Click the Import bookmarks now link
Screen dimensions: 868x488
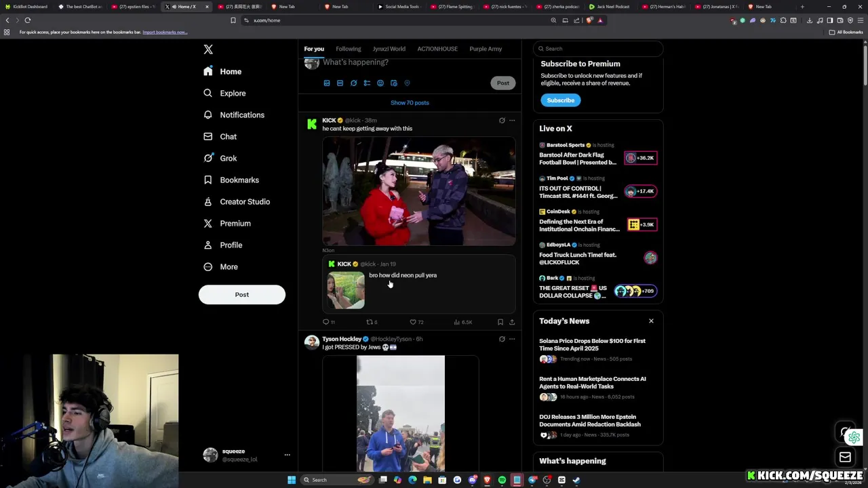[x=165, y=32]
